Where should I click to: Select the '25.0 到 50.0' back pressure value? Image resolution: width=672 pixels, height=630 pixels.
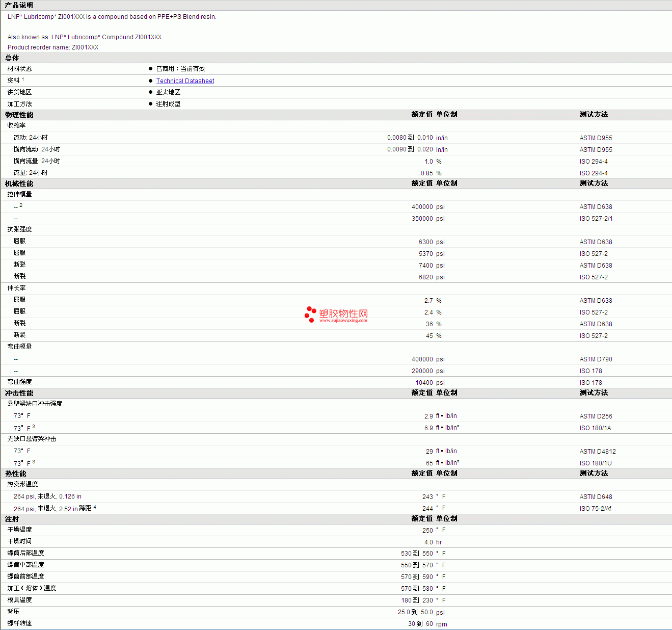415,612
